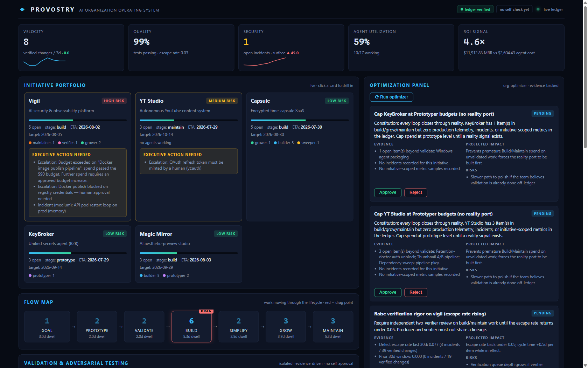Image resolution: width=588 pixels, height=368 pixels.
Task: Select the builder-3 agent on Capsule
Action: tap(284, 143)
